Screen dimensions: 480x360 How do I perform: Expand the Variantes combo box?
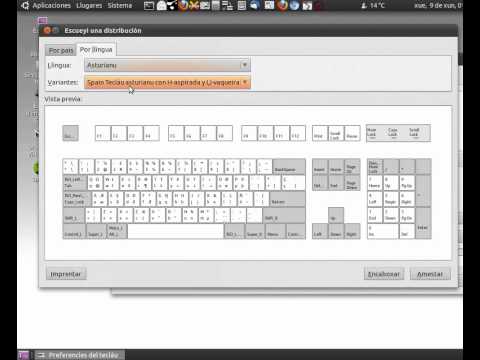[167, 82]
